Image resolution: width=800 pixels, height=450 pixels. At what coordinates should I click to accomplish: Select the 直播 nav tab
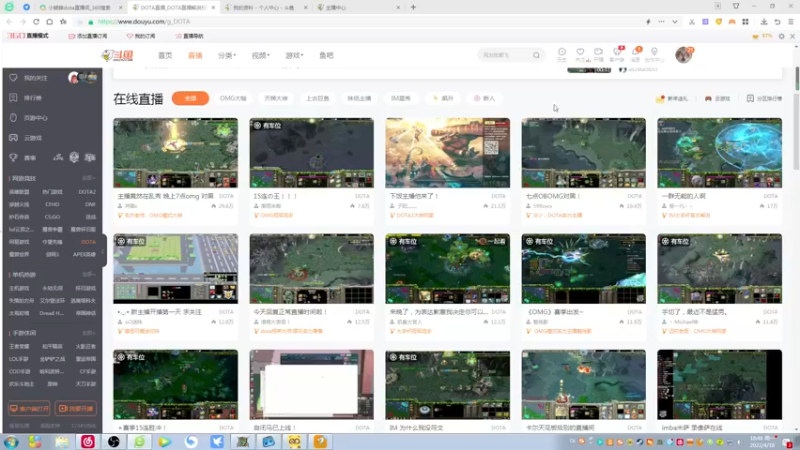coord(195,55)
